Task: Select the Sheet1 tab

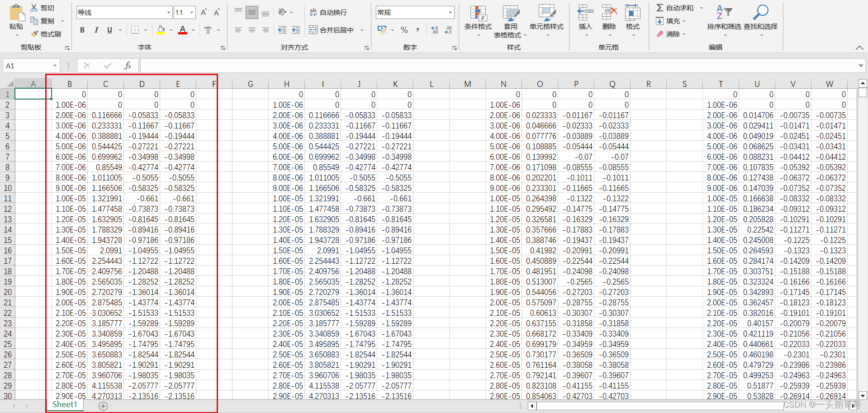Action: 65,404
